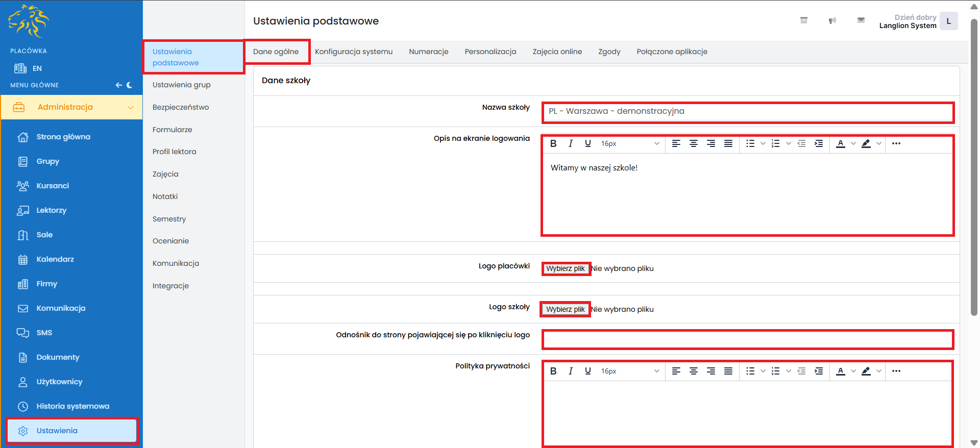Image resolution: width=980 pixels, height=448 pixels.
Task: Open numbered list style dropdown arrow in privacy policy editor
Action: point(788,371)
